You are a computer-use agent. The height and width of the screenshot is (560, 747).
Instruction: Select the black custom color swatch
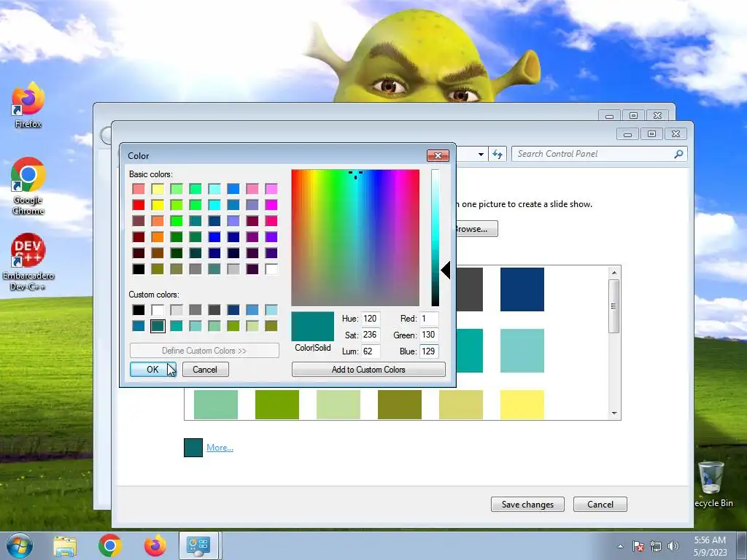tap(139, 310)
